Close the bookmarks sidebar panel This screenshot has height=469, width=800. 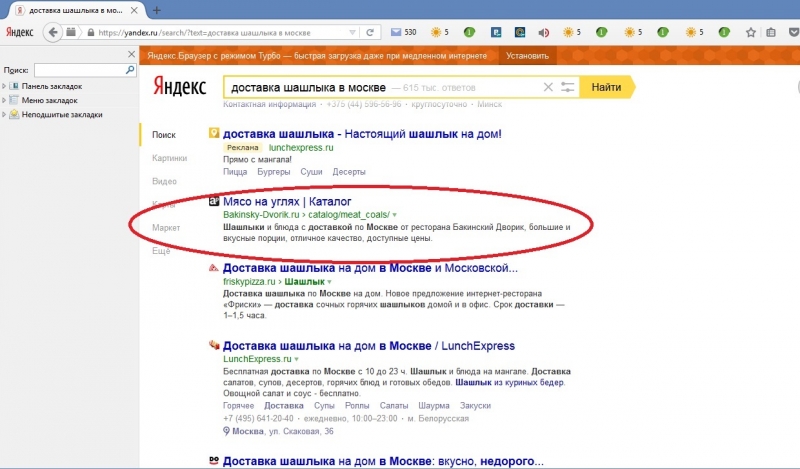click(132, 54)
